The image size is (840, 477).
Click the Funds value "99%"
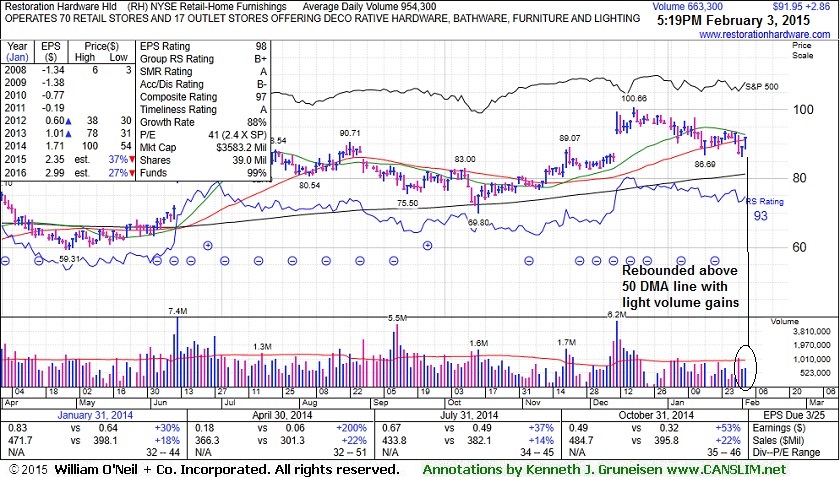tap(257, 173)
